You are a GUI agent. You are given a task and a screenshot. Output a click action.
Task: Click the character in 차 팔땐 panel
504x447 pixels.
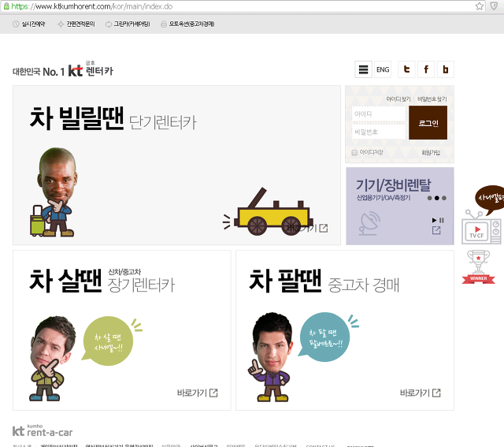(x=271, y=356)
